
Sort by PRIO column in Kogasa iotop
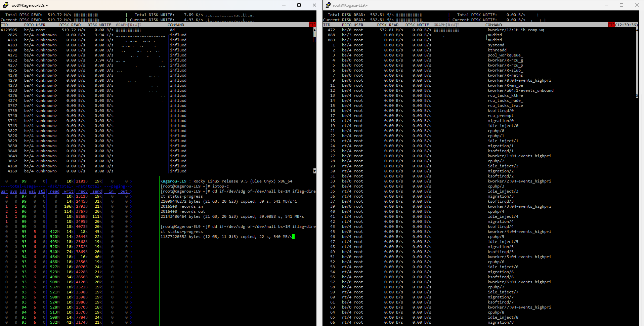(347, 25)
